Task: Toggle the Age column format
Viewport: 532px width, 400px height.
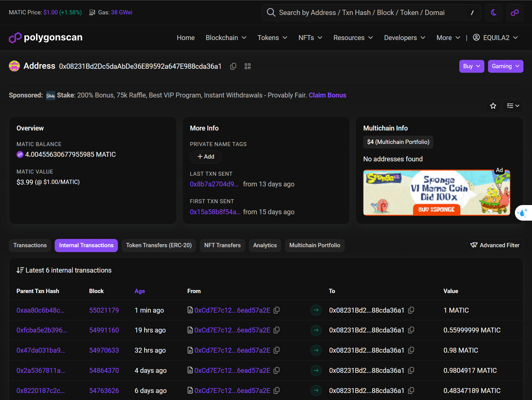Action: [x=140, y=291]
